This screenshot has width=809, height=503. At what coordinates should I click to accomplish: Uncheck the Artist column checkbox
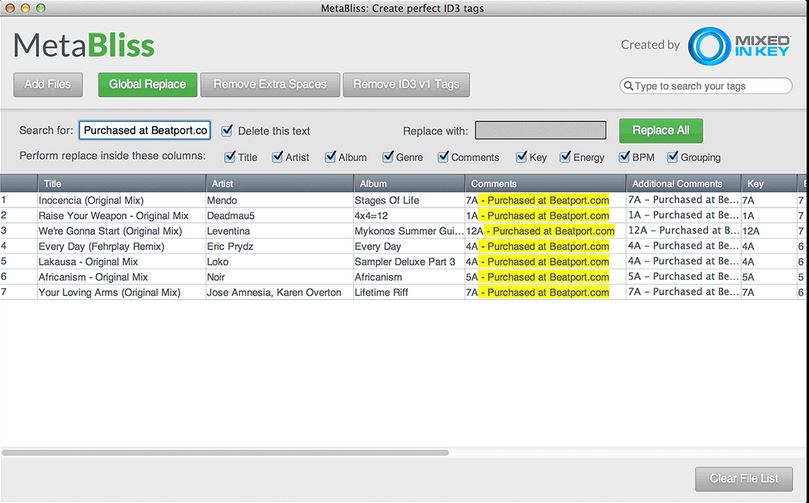[x=278, y=156]
